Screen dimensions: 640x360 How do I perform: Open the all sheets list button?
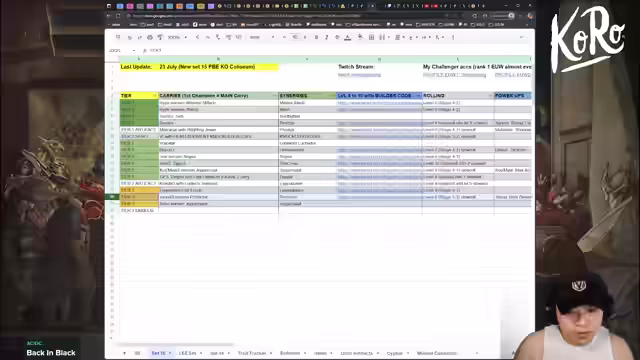coord(137,353)
